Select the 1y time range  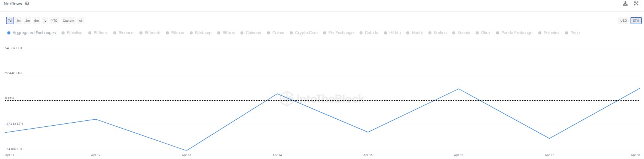[45, 21]
